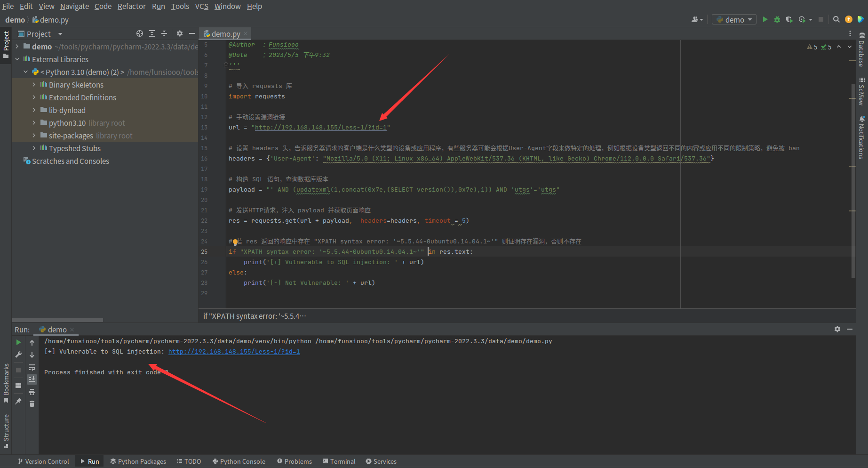Select opened file with the crosshair icon

point(140,33)
